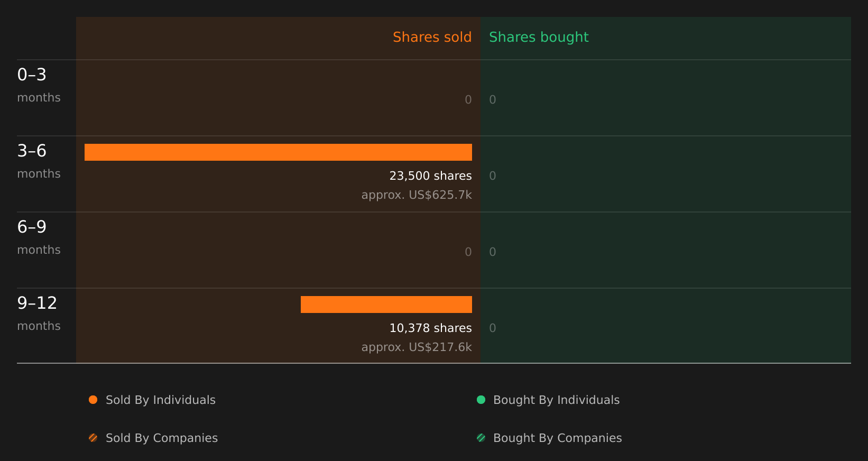Click the Sold By Individuals orange dot
This screenshot has width=868, height=461.
coord(93,400)
